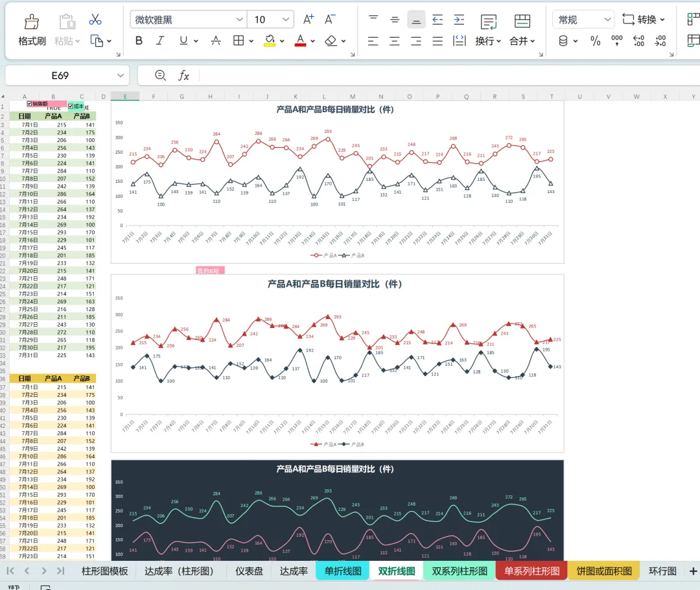
Task: Align cell content to top
Action: click(373, 19)
